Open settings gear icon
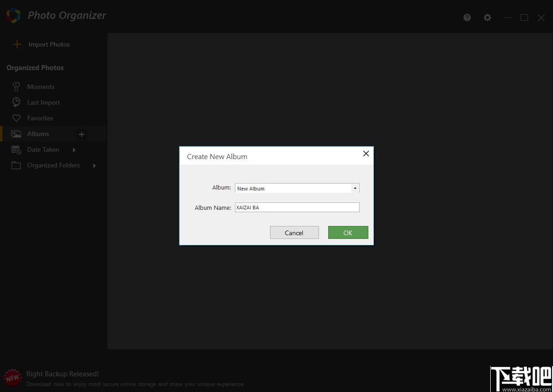 pos(487,17)
